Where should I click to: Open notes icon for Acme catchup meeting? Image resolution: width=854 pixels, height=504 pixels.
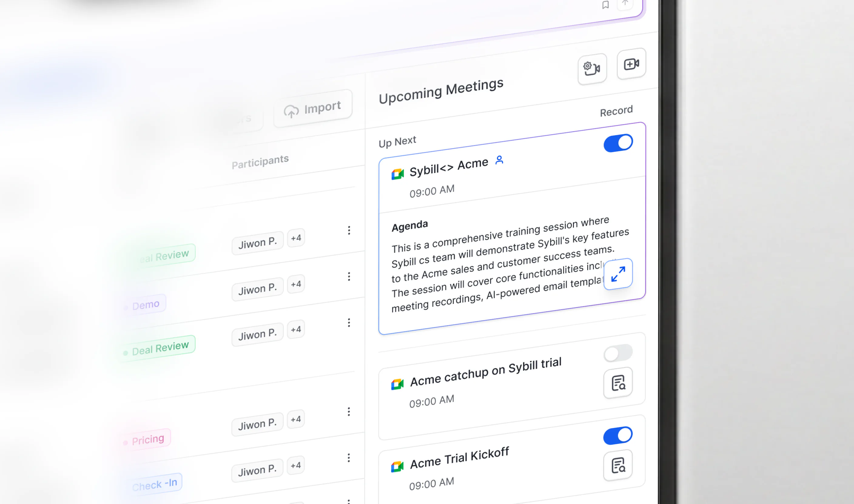[618, 383]
